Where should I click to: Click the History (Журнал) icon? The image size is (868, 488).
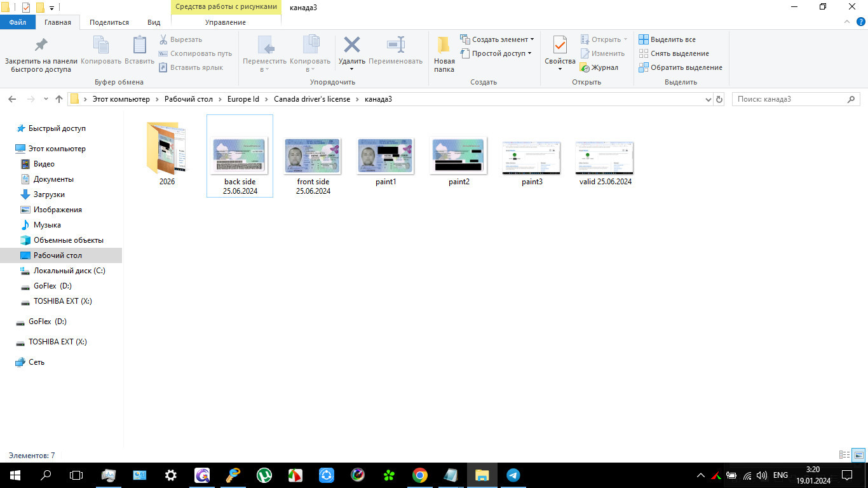click(599, 67)
